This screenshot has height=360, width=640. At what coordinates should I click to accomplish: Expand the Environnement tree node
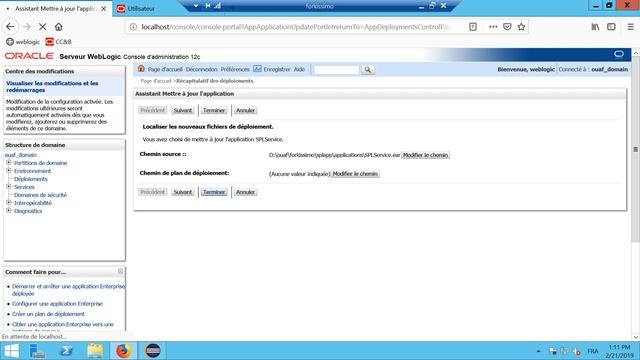click(x=9, y=171)
